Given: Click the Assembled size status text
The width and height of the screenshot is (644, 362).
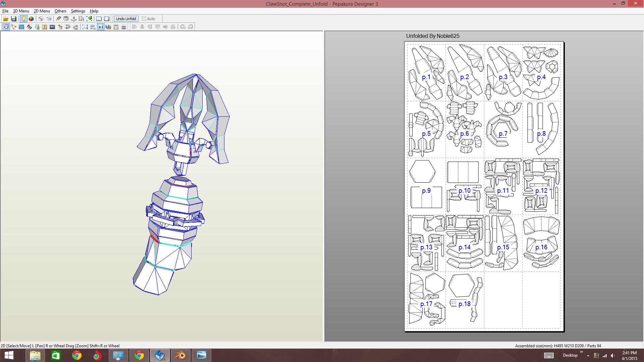Looking at the screenshot, I should [558, 346].
